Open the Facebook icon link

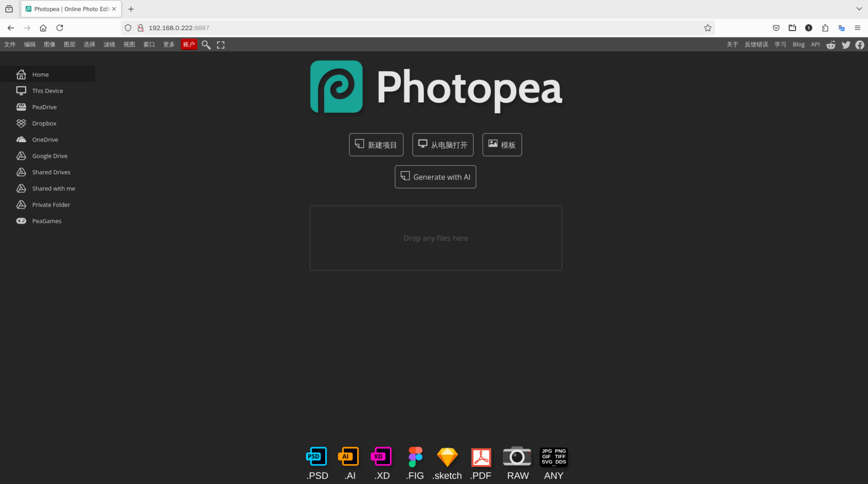tap(860, 45)
